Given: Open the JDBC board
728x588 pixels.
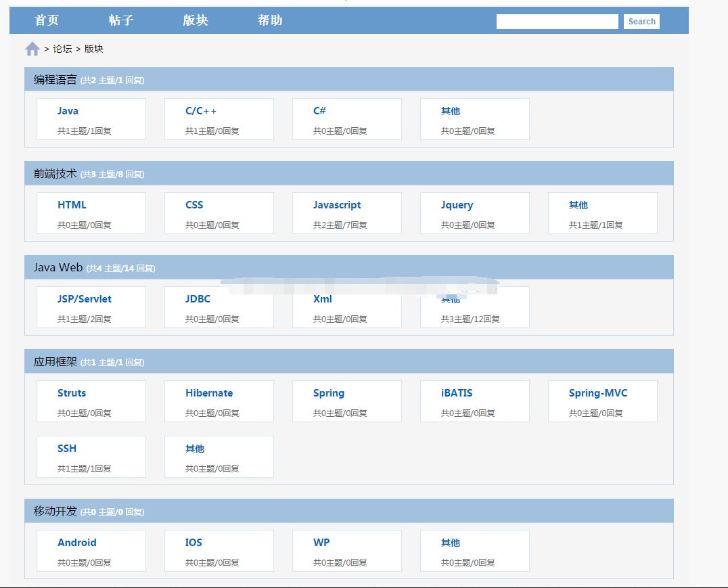Looking at the screenshot, I should point(198,299).
